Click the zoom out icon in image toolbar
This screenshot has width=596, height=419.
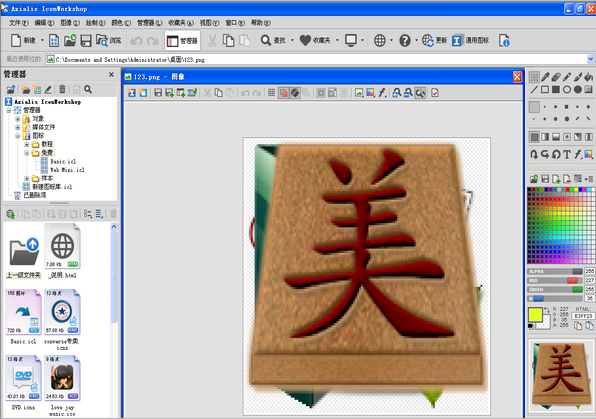click(408, 93)
